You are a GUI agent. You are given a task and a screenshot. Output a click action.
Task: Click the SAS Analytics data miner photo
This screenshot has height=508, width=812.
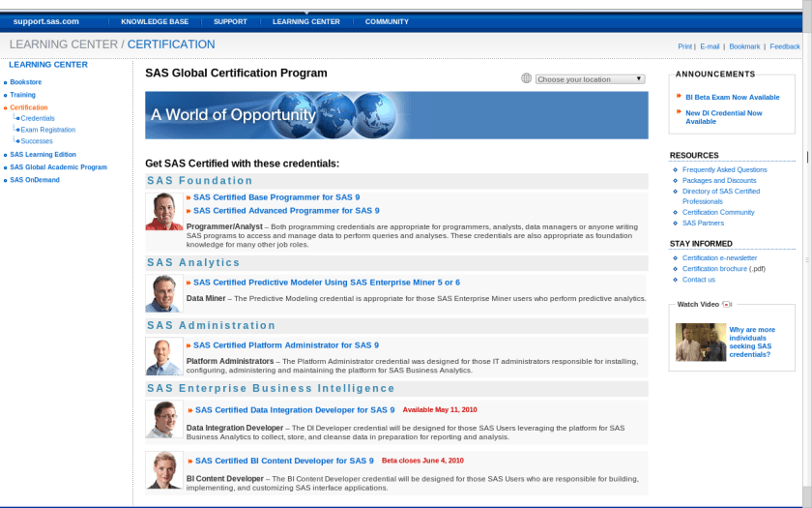click(x=163, y=292)
